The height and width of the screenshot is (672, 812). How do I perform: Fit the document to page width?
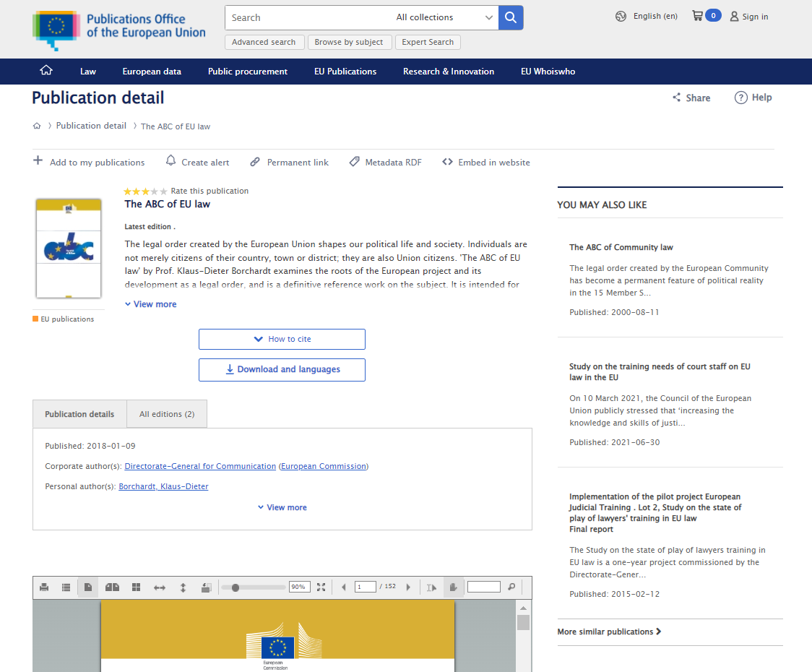click(x=160, y=587)
